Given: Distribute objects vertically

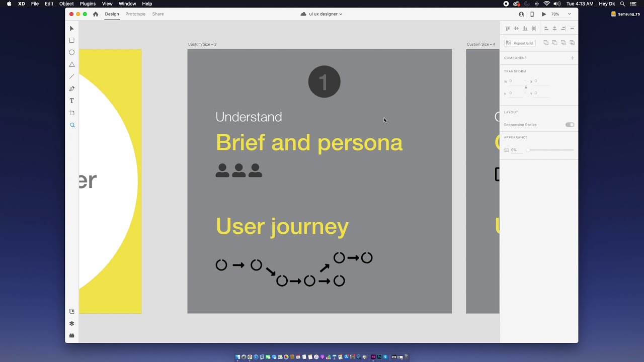Looking at the screenshot, I should pyautogui.click(x=572, y=29).
